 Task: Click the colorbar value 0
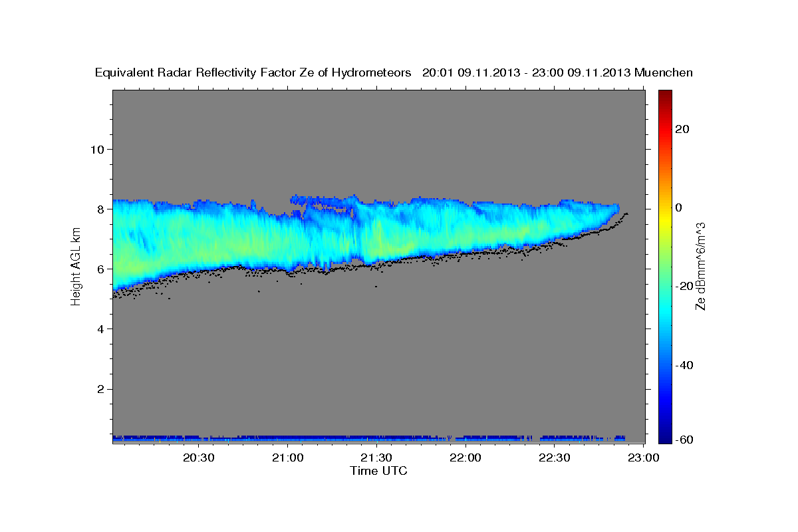680,207
